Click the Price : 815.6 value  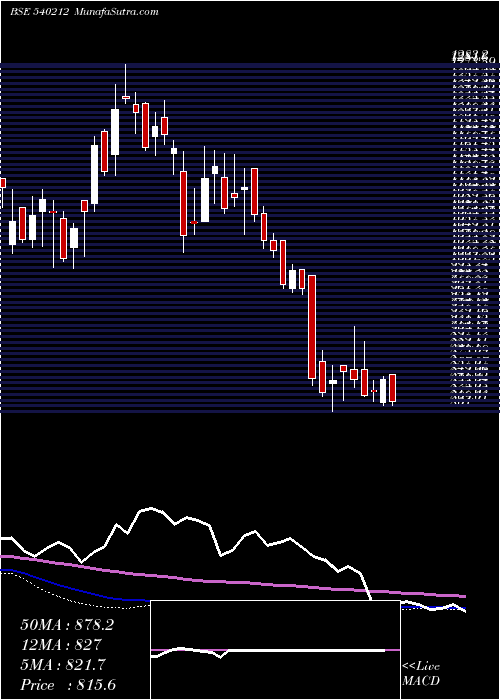(x=68, y=685)
